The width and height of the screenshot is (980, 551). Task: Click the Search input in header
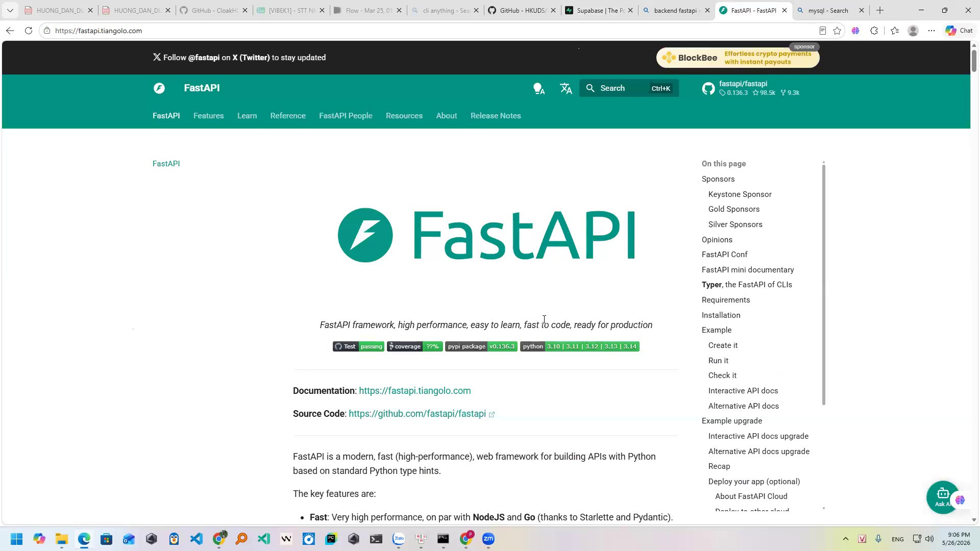[x=629, y=88]
